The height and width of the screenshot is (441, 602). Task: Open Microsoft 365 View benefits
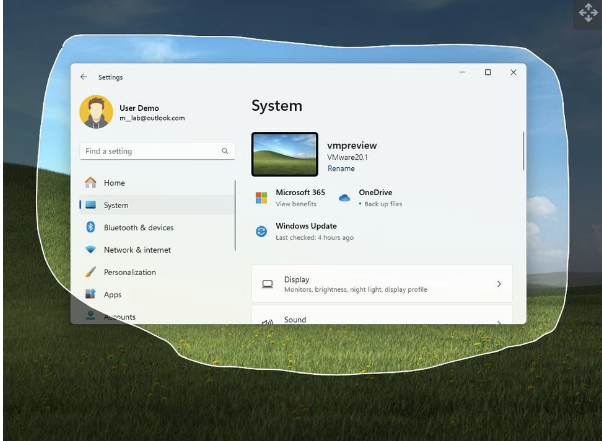pyautogui.click(x=296, y=204)
